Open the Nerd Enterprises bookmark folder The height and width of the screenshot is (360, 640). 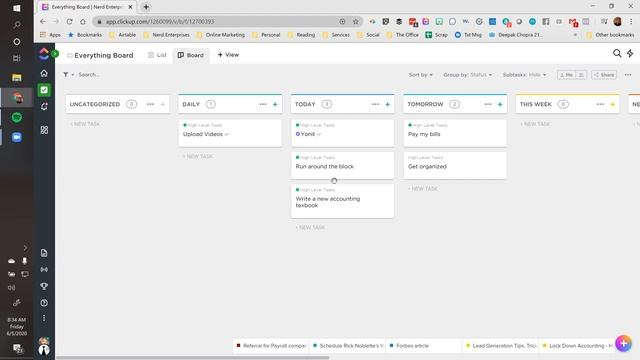click(167, 35)
